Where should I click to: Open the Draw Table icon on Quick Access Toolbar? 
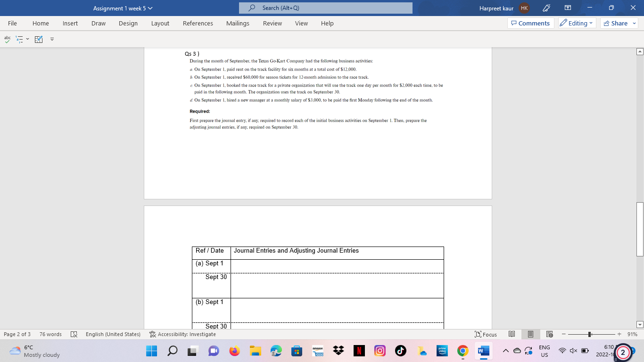38,39
